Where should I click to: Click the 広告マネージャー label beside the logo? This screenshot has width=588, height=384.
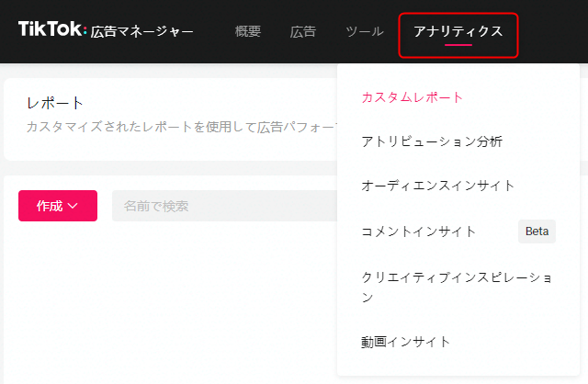pyautogui.click(x=142, y=32)
